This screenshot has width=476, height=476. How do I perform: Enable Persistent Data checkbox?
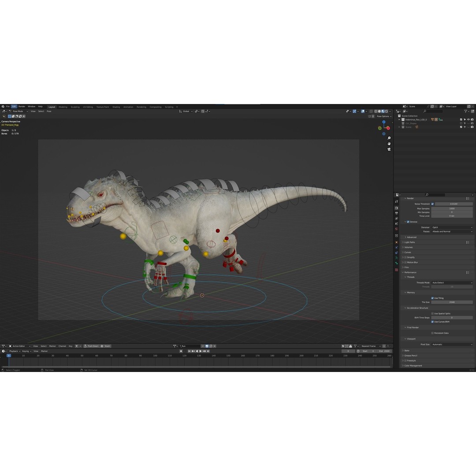[x=432, y=333]
